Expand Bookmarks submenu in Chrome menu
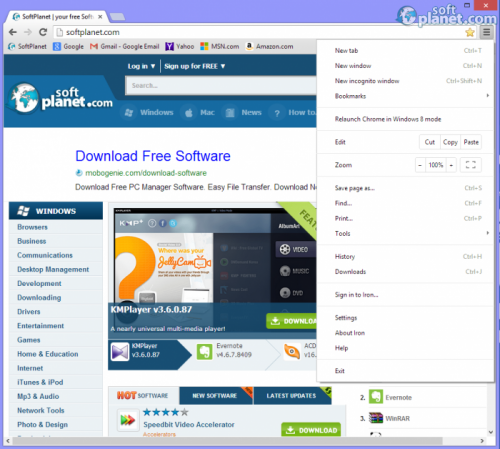The height and width of the screenshot is (449, 500). [405, 96]
